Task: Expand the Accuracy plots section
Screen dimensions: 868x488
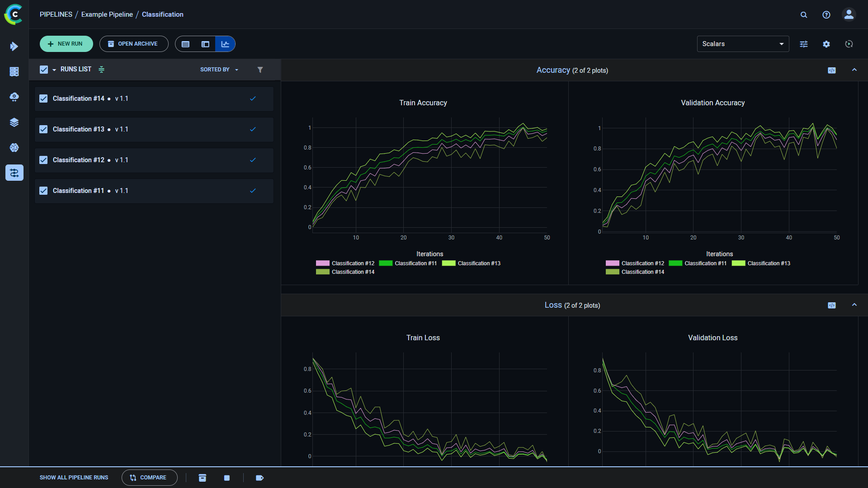Action: pos(854,70)
